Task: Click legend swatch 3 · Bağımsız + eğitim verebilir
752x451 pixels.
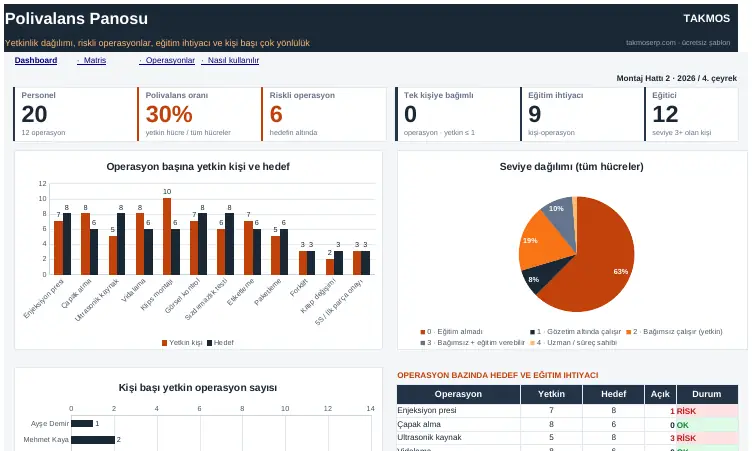Action: click(423, 343)
